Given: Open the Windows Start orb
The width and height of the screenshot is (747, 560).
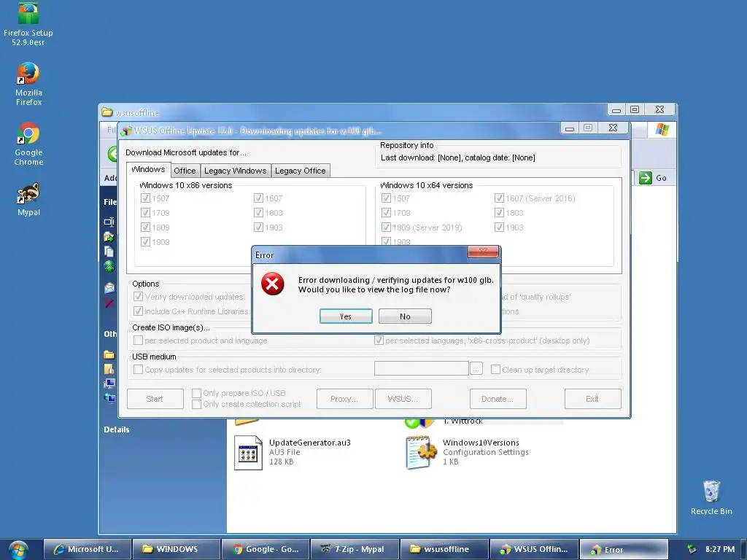Looking at the screenshot, I should click(x=18, y=550).
